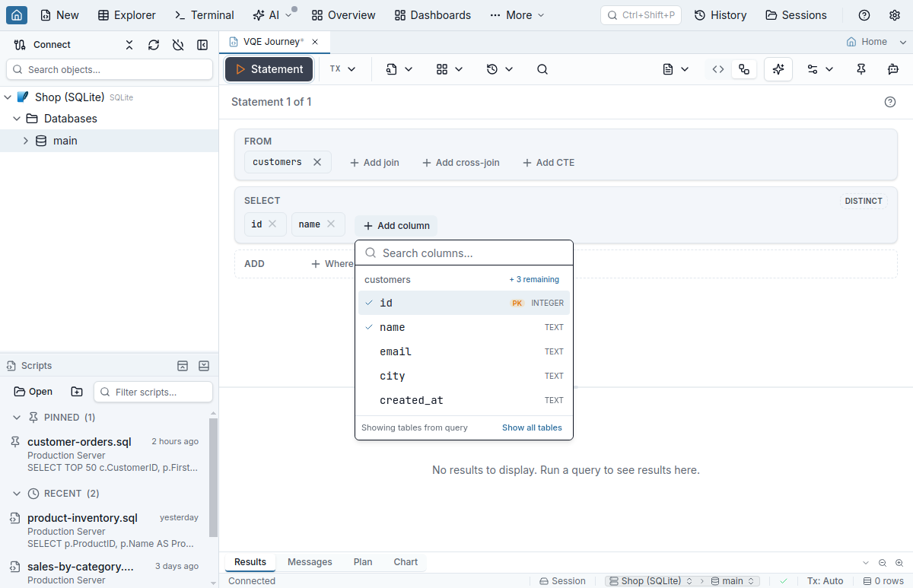Click the Search objects field
Screen dimensions: 913x588
click(x=110, y=69)
